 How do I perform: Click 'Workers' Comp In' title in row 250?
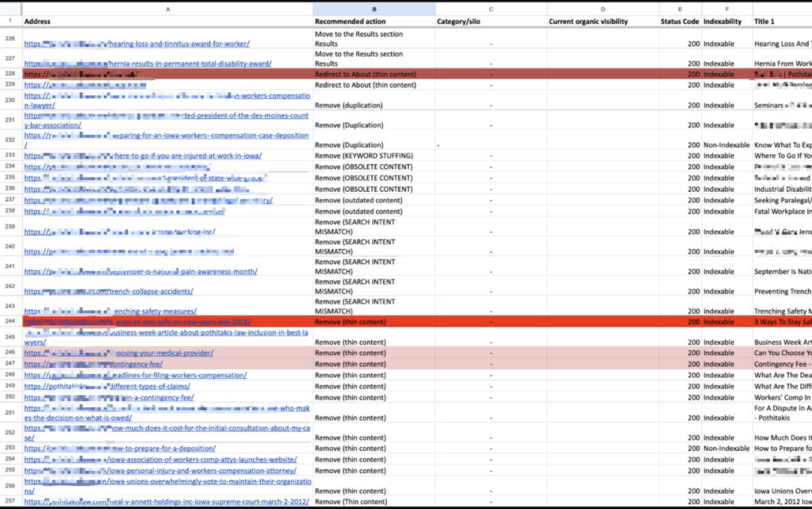click(783, 398)
